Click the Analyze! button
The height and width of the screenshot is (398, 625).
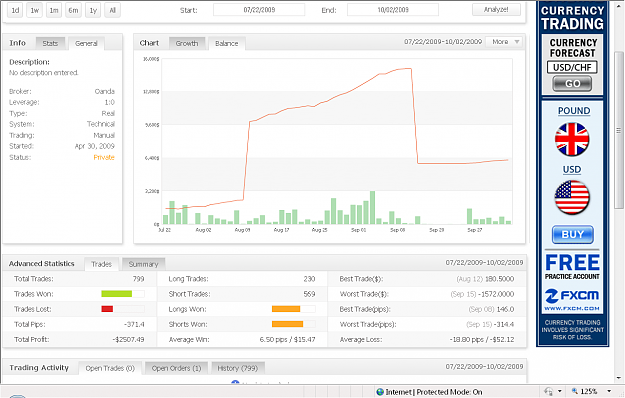pyautogui.click(x=496, y=10)
